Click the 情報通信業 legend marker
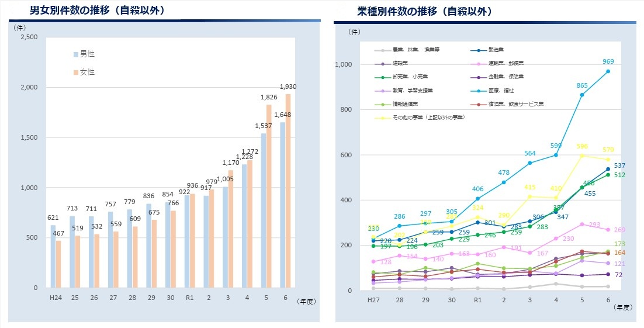644x328 pixels. pos(383,105)
